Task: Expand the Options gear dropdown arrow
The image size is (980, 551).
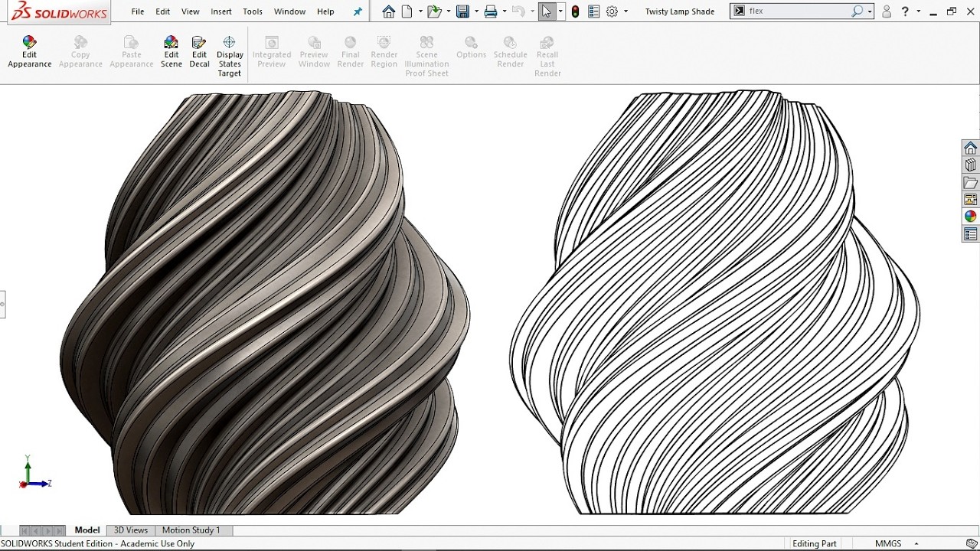Action: click(x=626, y=11)
